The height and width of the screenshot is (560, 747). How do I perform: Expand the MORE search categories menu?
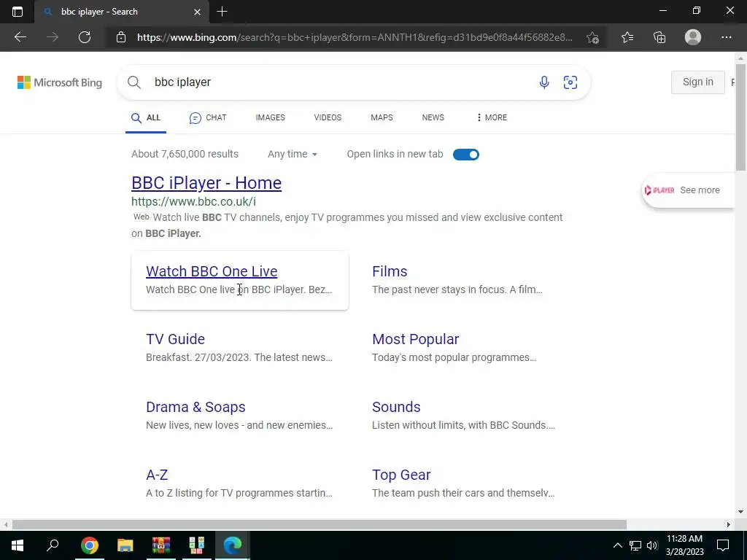click(492, 117)
